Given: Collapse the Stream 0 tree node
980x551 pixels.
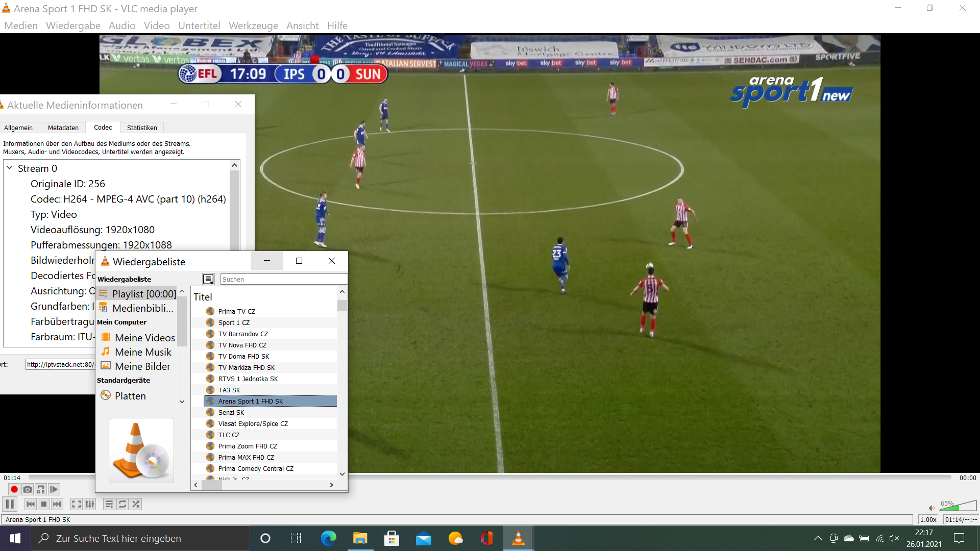Looking at the screenshot, I should (9, 168).
